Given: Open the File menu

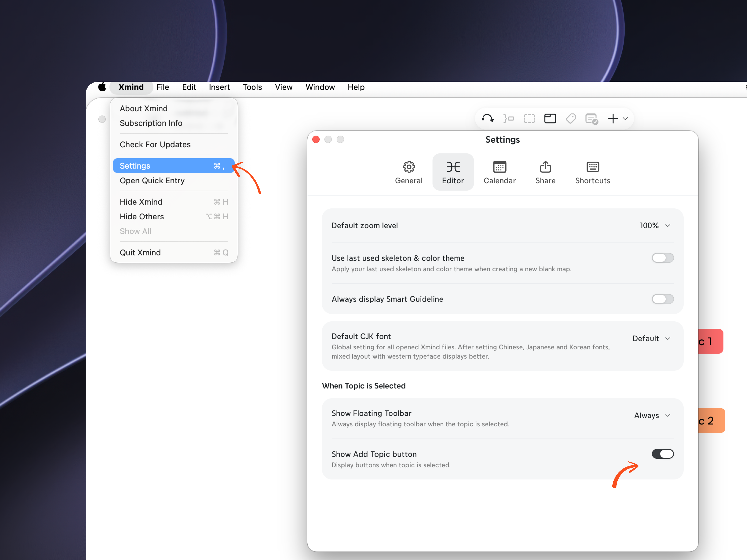Looking at the screenshot, I should point(163,87).
